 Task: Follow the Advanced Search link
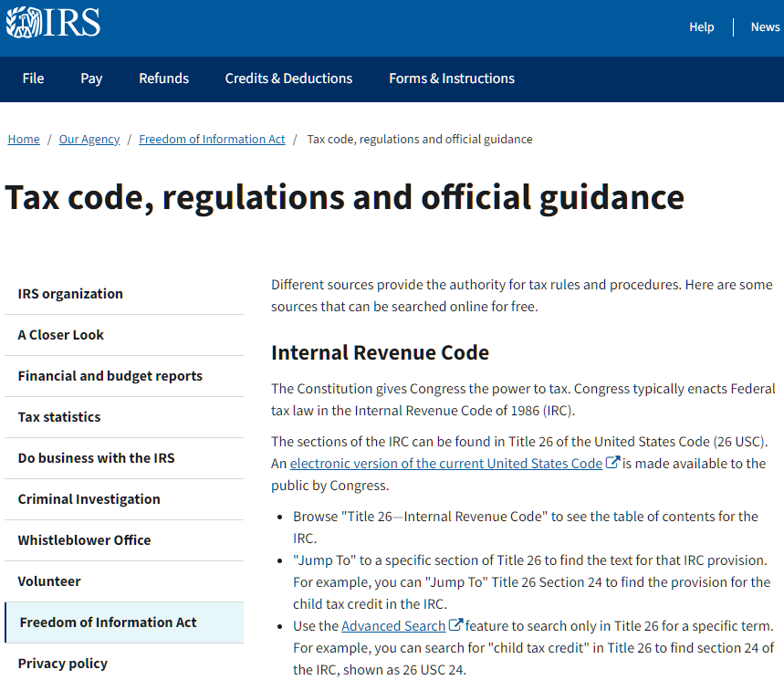(393, 625)
